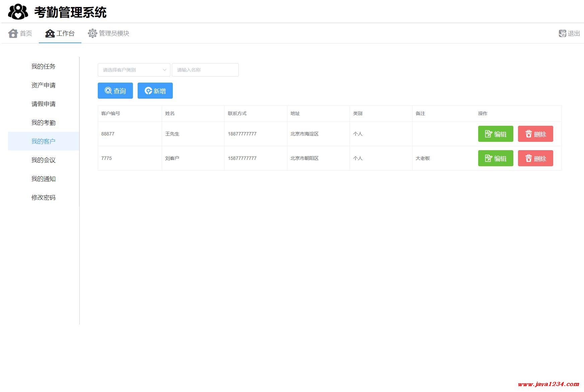
Task: Click the address 北京市海淀区
Action: coord(304,134)
